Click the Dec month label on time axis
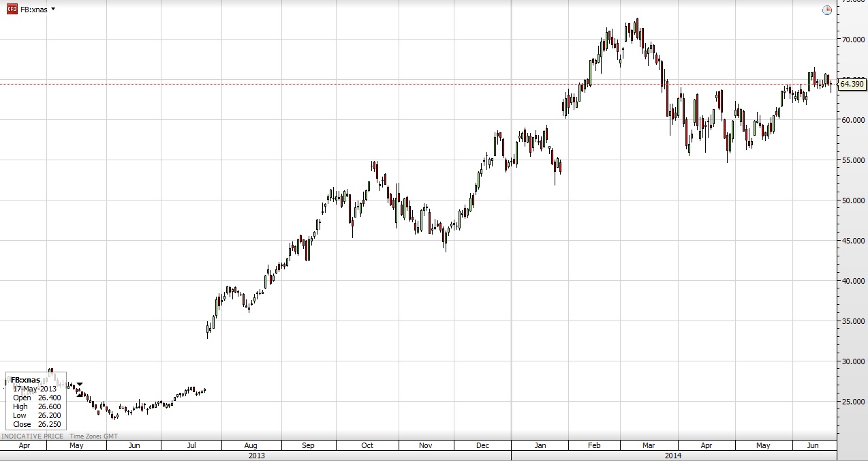The image size is (868, 461). pyautogui.click(x=483, y=445)
